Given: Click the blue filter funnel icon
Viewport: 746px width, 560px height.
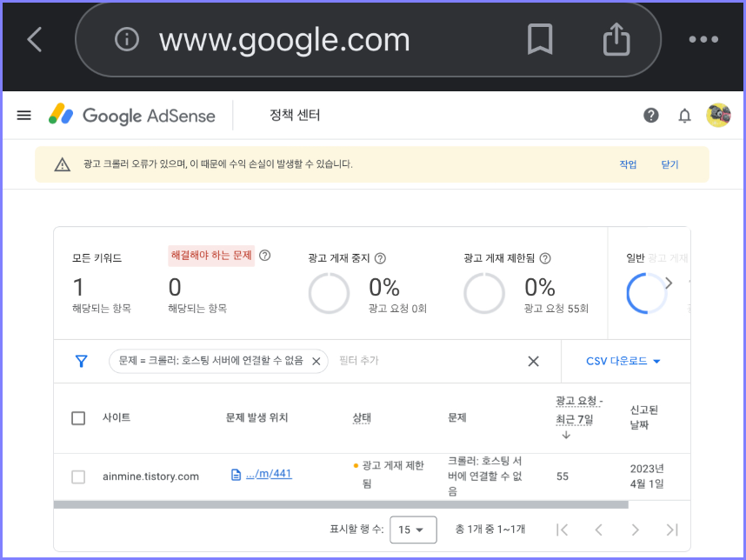Looking at the screenshot, I should pos(82,361).
